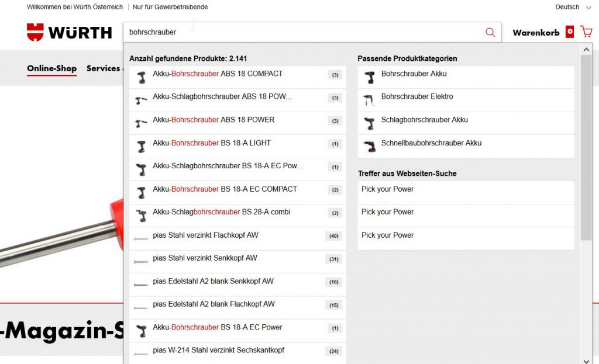Open the shopping cart icon
The image size is (599, 364).
pyautogui.click(x=586, y=32)
